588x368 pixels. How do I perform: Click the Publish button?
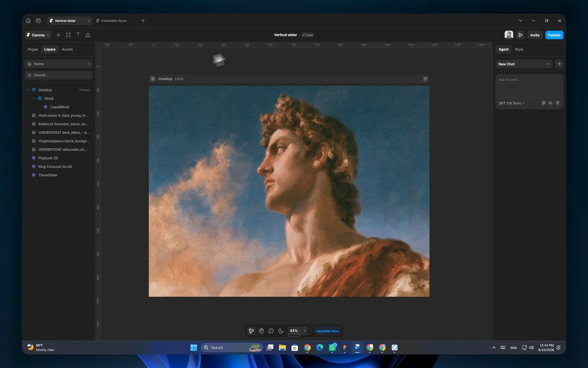coord(554,35)
